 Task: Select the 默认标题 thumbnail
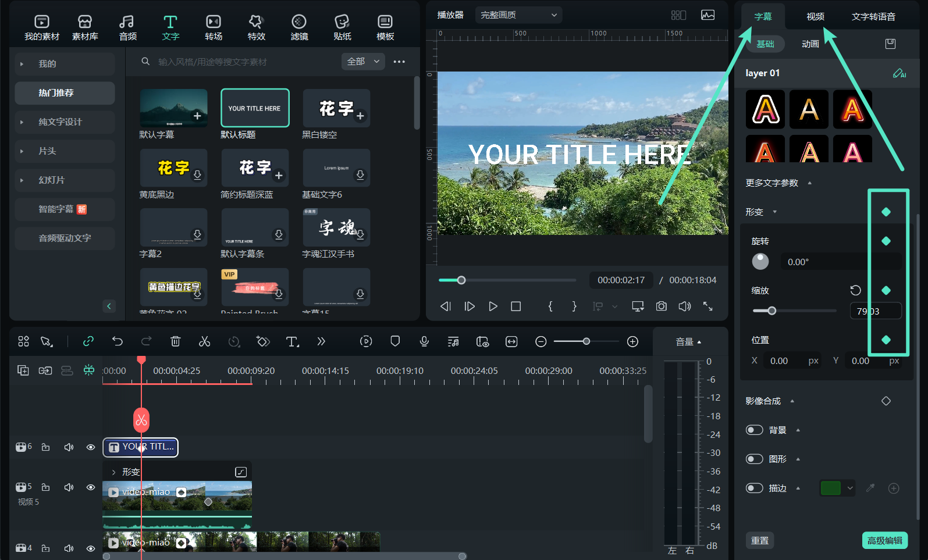pos(255,108)
